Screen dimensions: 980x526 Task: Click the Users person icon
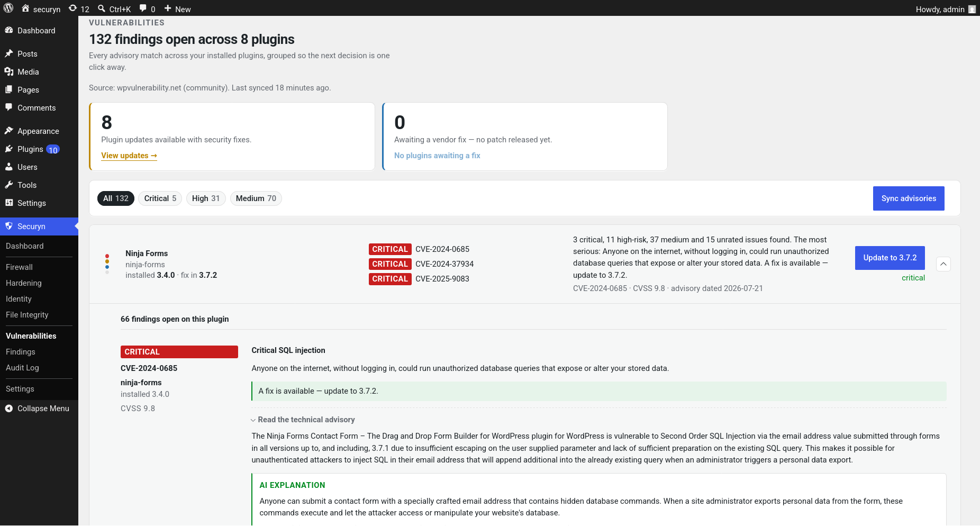pyautogui.click(x=9, y=167)
